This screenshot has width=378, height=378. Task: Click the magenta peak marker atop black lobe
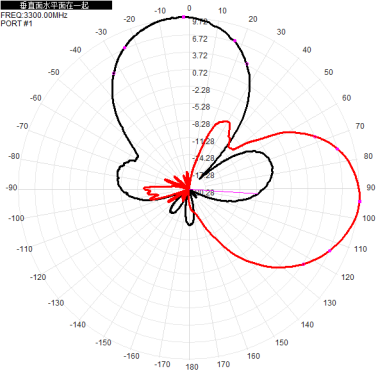[x=183, y=17]
